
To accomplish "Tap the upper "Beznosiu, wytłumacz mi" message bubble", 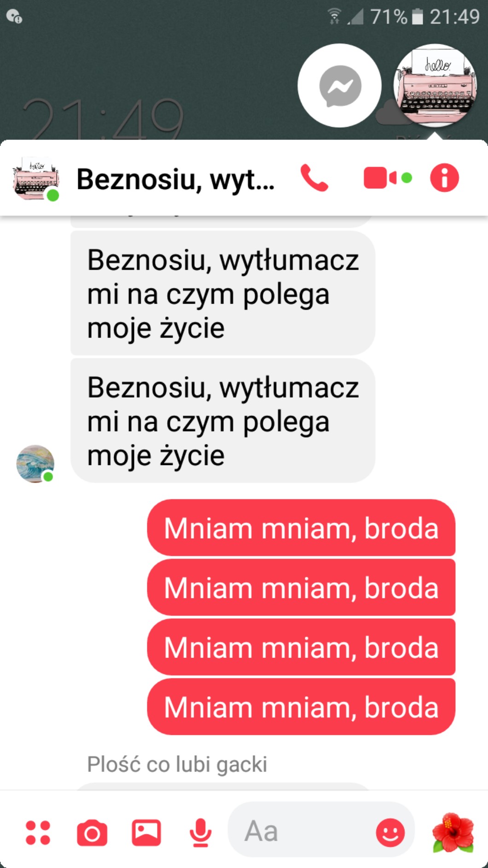I will click(223, 293).
